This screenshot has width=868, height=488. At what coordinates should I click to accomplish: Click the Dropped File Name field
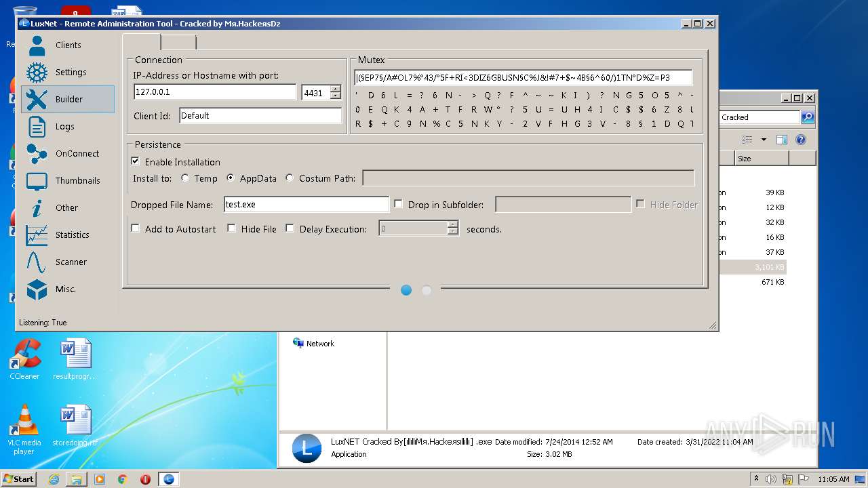[x=306, y=204]
